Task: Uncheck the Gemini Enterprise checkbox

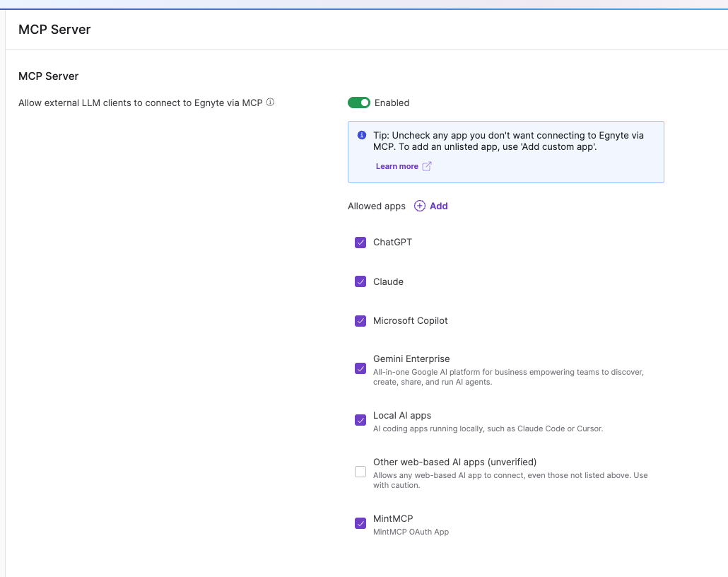Action: [360, 368]
